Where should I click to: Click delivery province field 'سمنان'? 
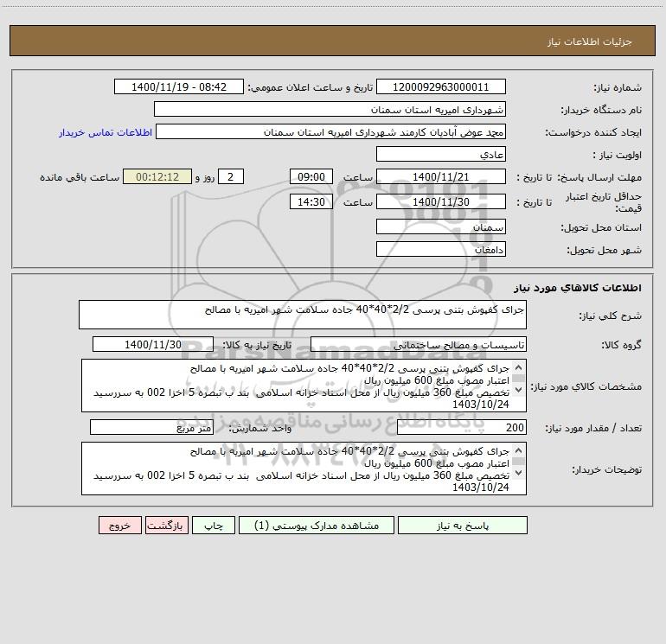(441, 226)
